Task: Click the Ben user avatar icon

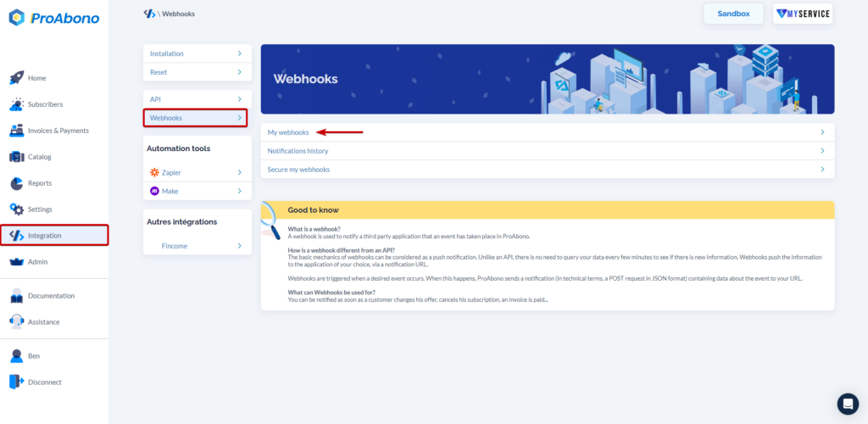Action: coord(17,356)
